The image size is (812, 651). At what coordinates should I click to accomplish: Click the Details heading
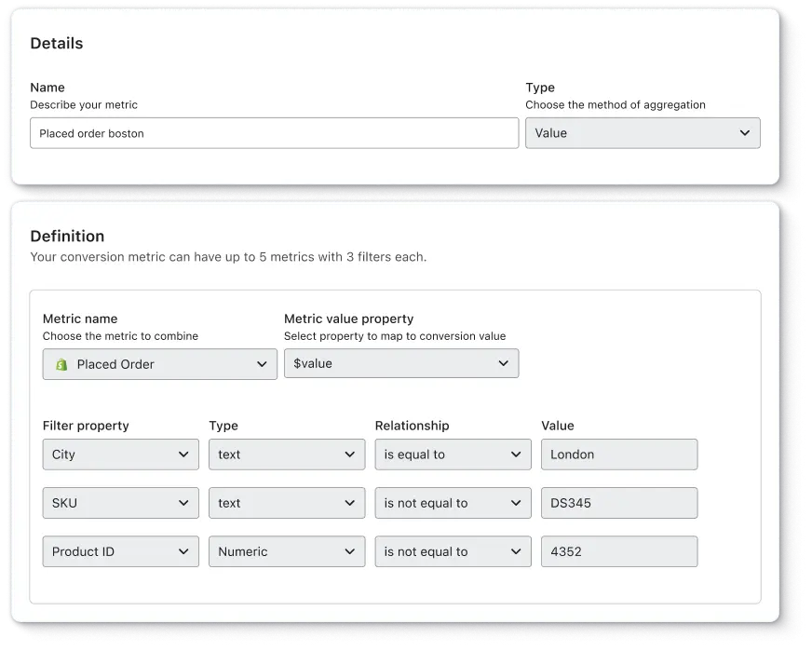pyautogui.click(x=57, y=43)
